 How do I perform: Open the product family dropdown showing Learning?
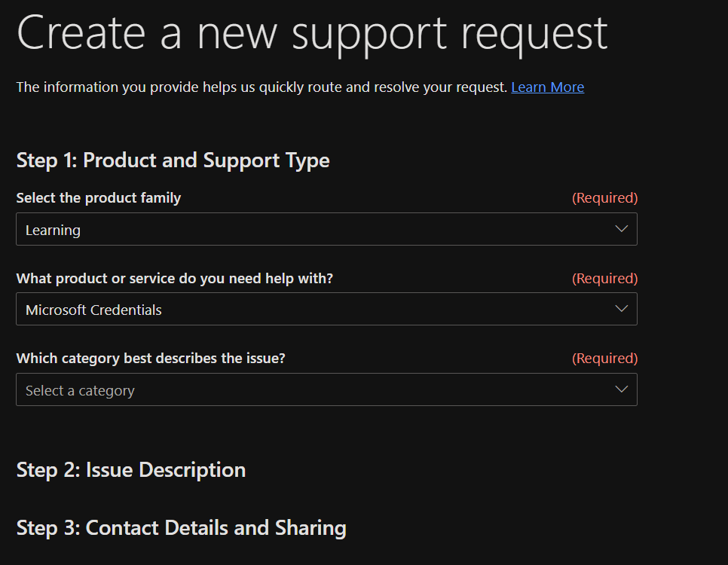point(326,229)
